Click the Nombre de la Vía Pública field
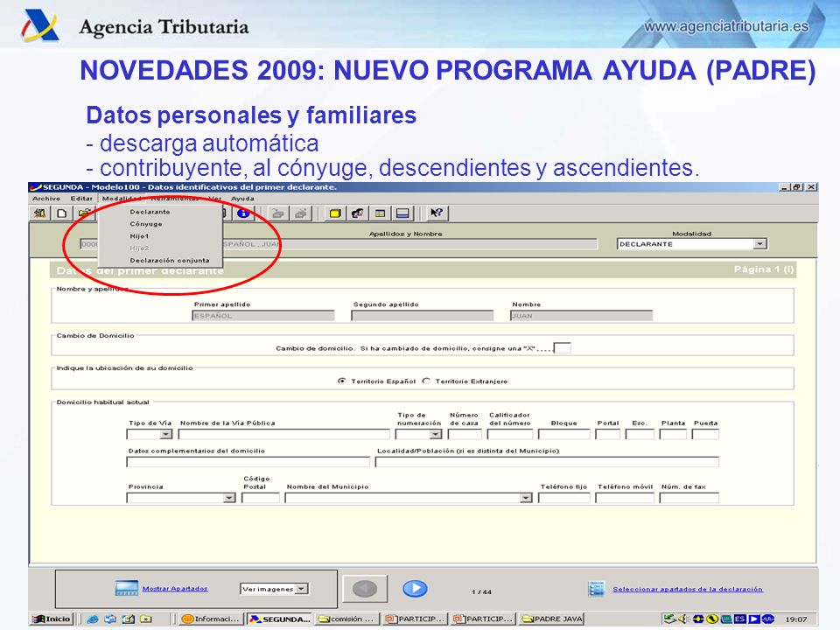The image size is (840, 630). pyautogui.click(x=283, y=434)
